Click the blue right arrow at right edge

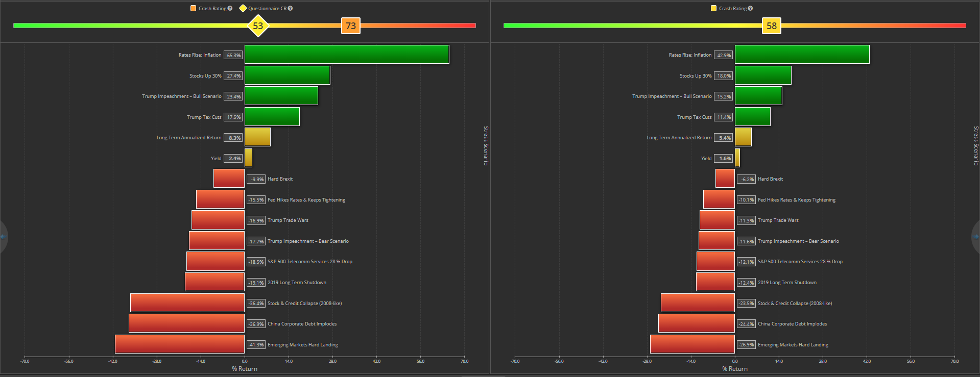click(976, 237)
